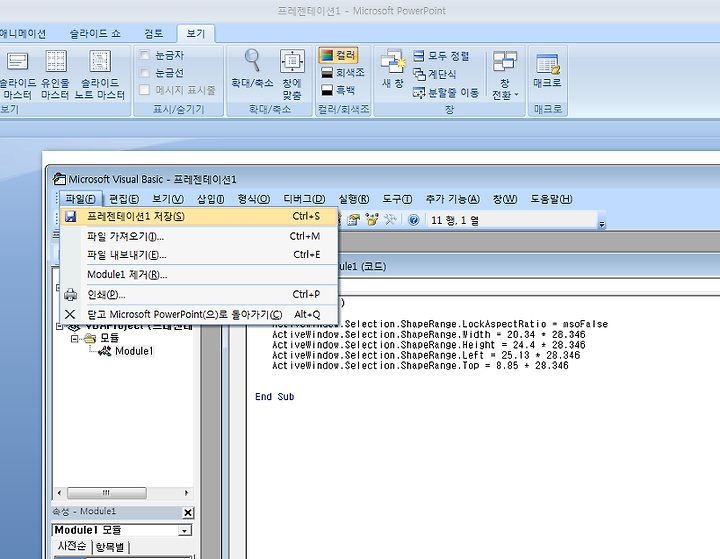Click the VBAProject icon in project tree

click(x=74, y=327)
